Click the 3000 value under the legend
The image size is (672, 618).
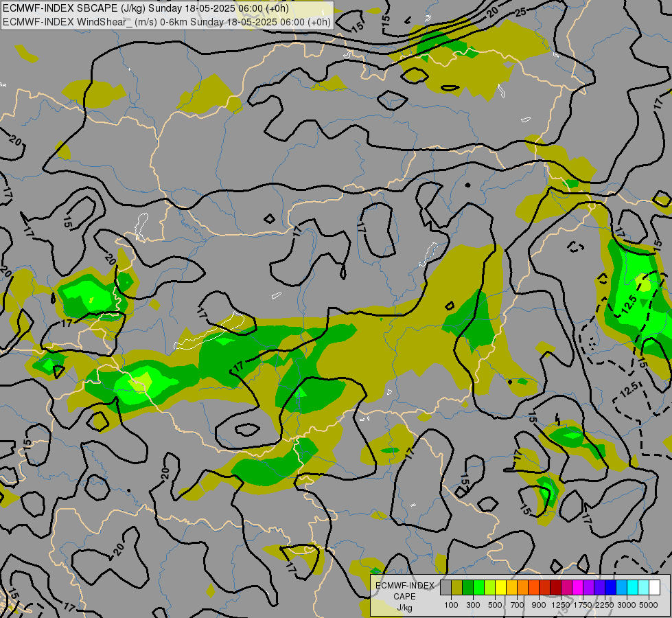tap(627, 605)
